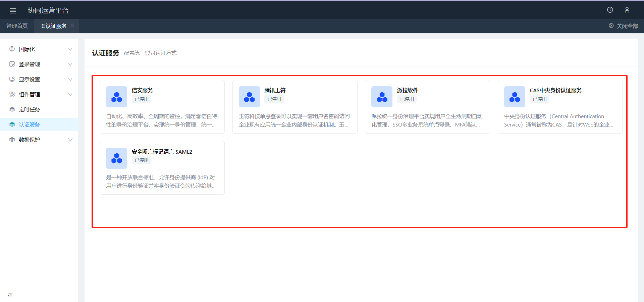Click the CAS中央身份认证服务 card icon
This screenshot has height=302, width=644.
click(515, 97)
